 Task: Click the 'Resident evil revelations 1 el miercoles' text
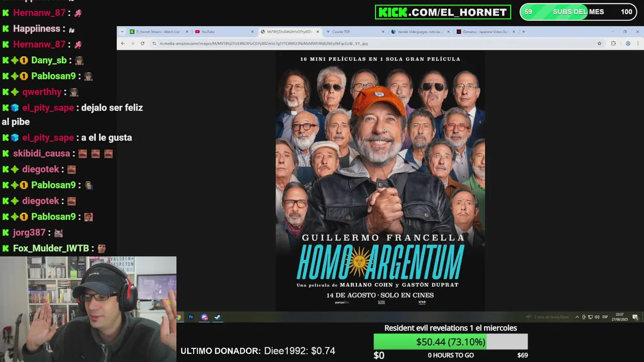pos(451,328)
